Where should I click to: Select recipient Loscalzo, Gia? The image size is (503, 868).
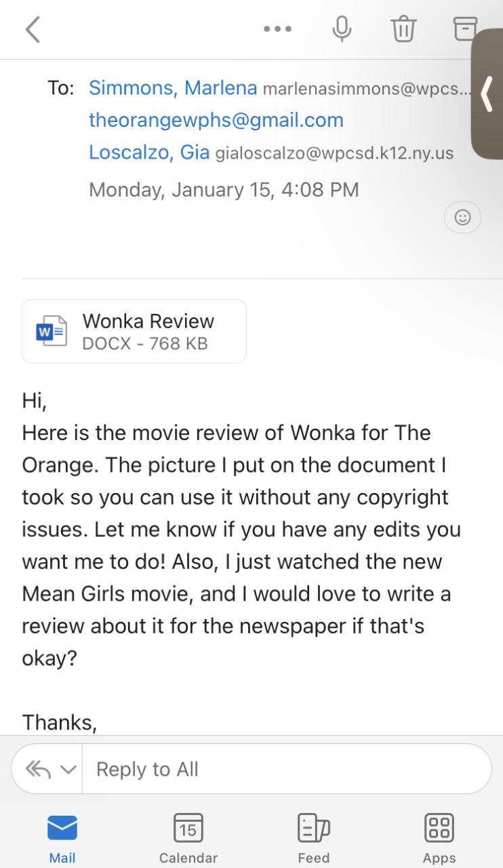[x=149, y=153]
